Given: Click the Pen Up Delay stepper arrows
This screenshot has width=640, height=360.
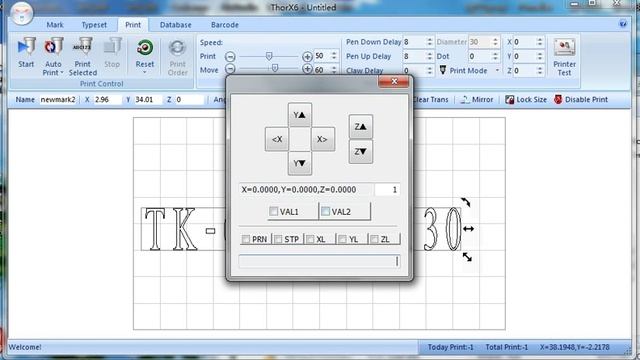Looking at the screenshot, I should [x=429, y=56].
